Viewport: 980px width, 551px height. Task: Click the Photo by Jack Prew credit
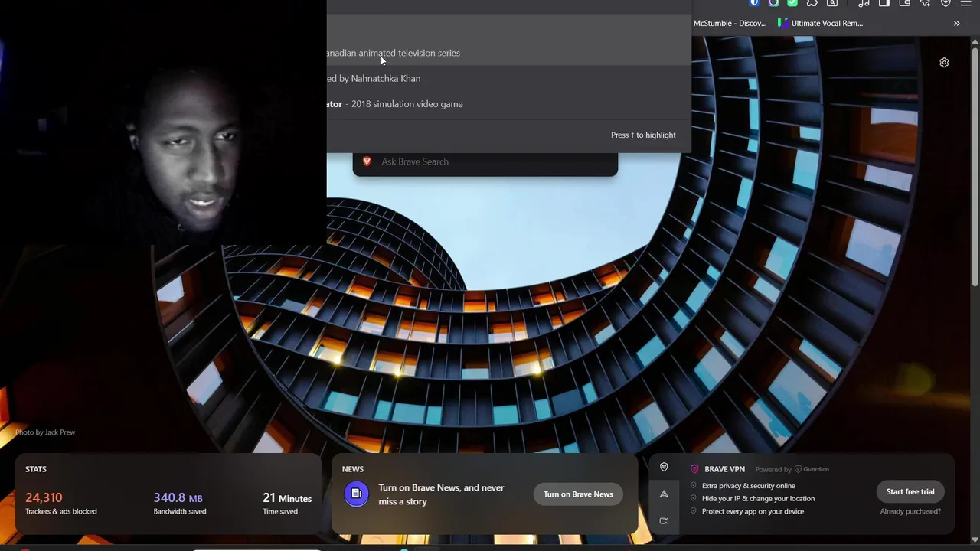coord(45,432)
